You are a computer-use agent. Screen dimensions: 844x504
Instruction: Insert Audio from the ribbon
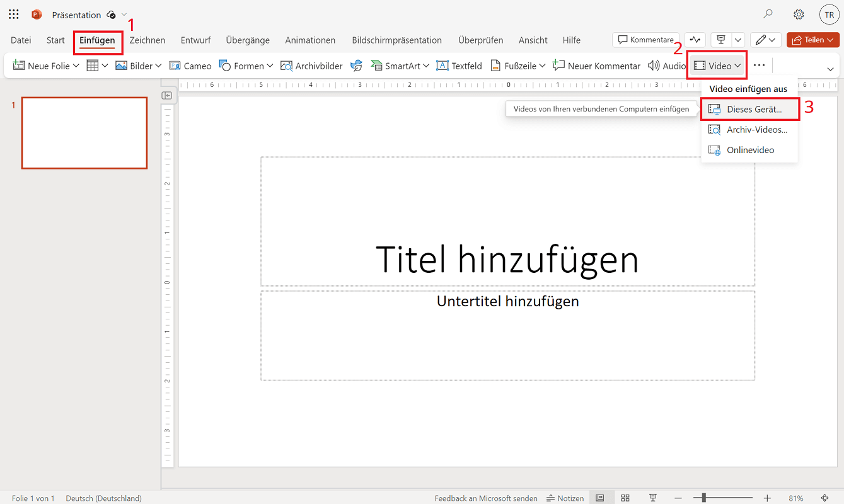[667, 66]
